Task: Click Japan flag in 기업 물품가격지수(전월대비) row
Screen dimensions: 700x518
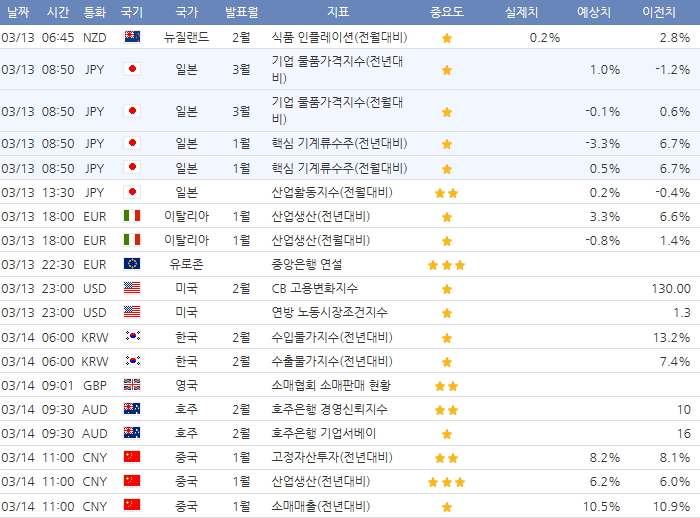Action: click(132, 111)
